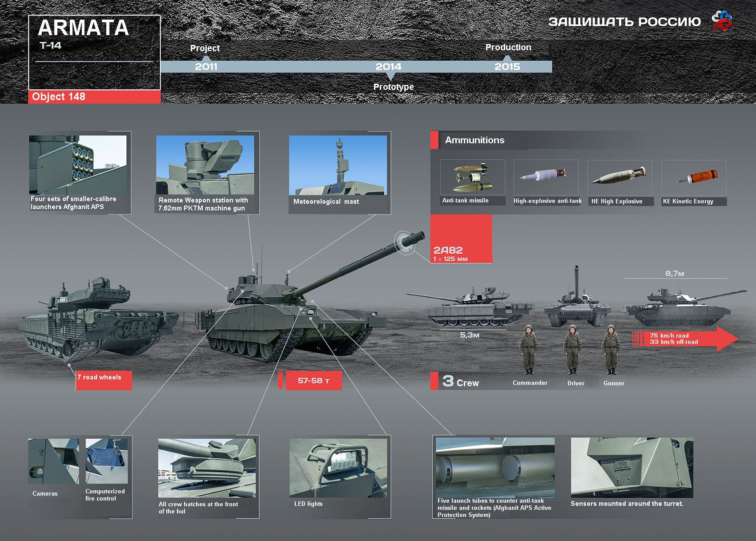The image size is (756, 541).
Task: Open the crew hatches photo
Action: (x=207, y=468)
